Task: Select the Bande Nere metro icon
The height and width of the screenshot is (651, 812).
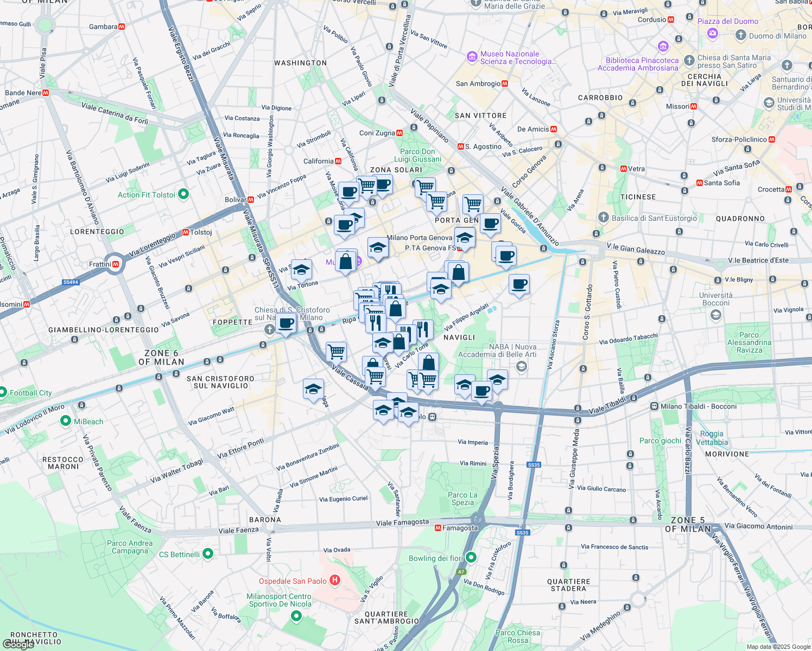Action: 46,93
